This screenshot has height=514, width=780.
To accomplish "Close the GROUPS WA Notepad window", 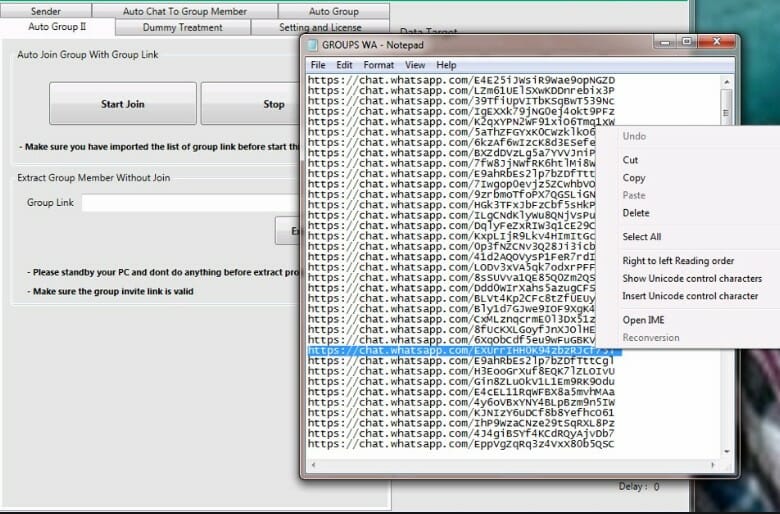I will click(717, 42).
